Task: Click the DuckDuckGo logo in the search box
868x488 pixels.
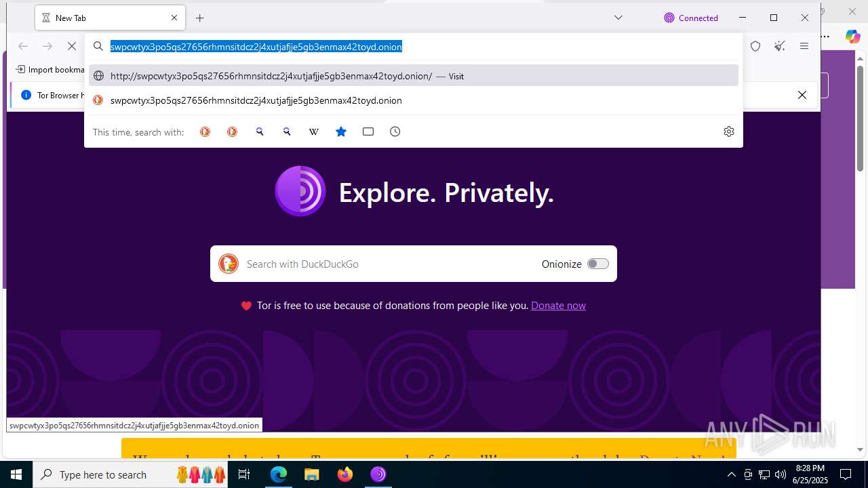Action: pos(229,264)
